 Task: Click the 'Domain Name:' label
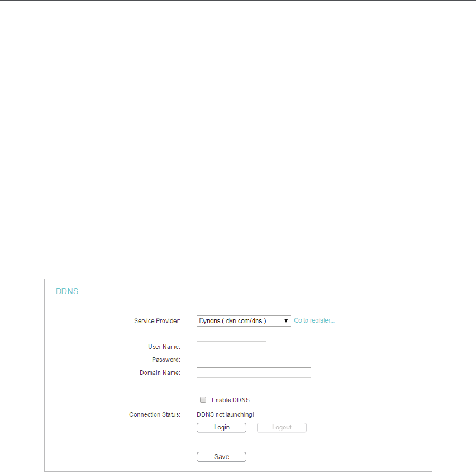(160, 372)
